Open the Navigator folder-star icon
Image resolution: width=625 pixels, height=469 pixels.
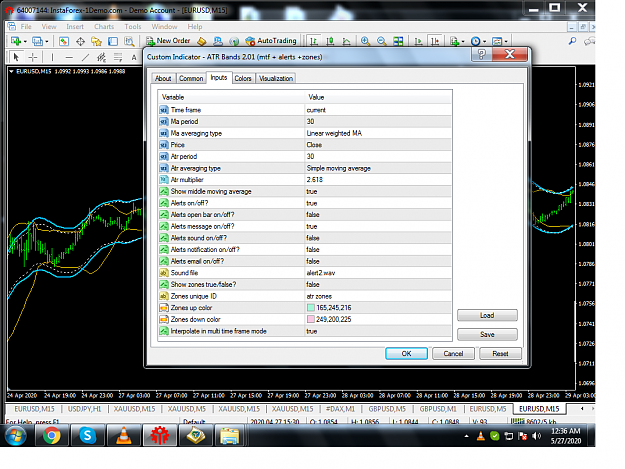pyautogui.click(x=96, y=41)
